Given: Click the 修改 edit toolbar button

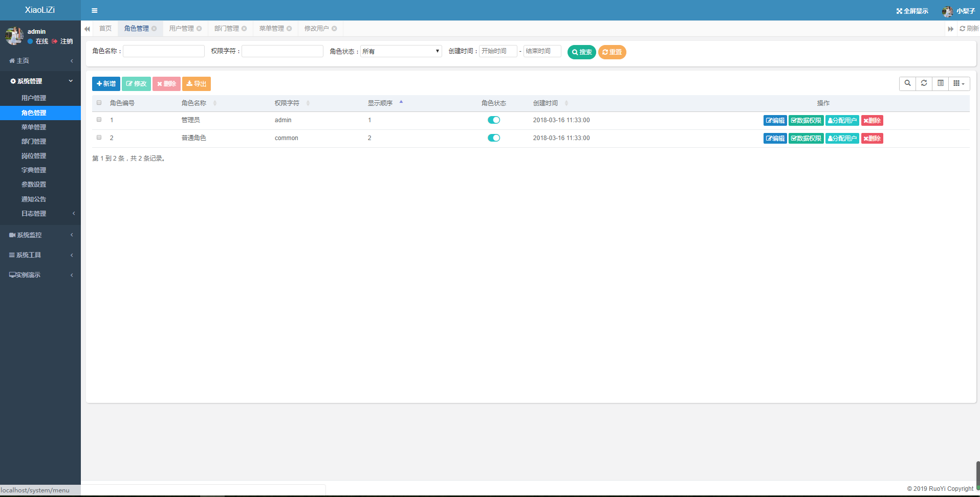Looking at the screenshot, I should pos(136,84).
